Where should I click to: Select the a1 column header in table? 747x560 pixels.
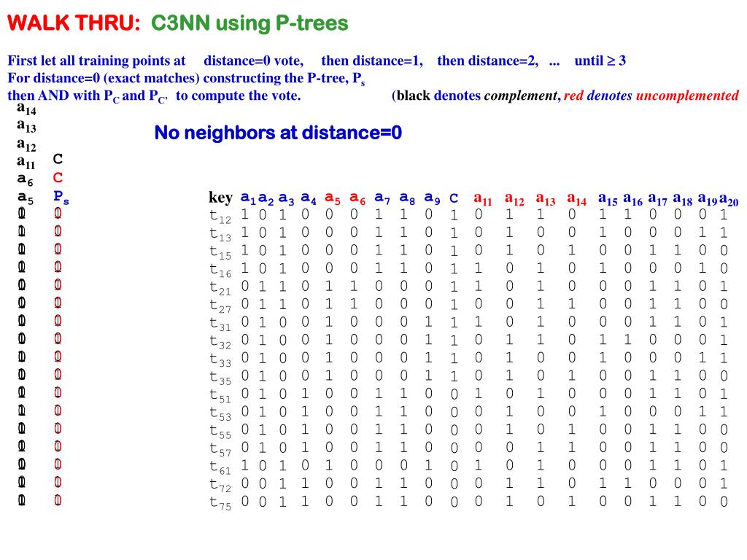coord(248,198)
